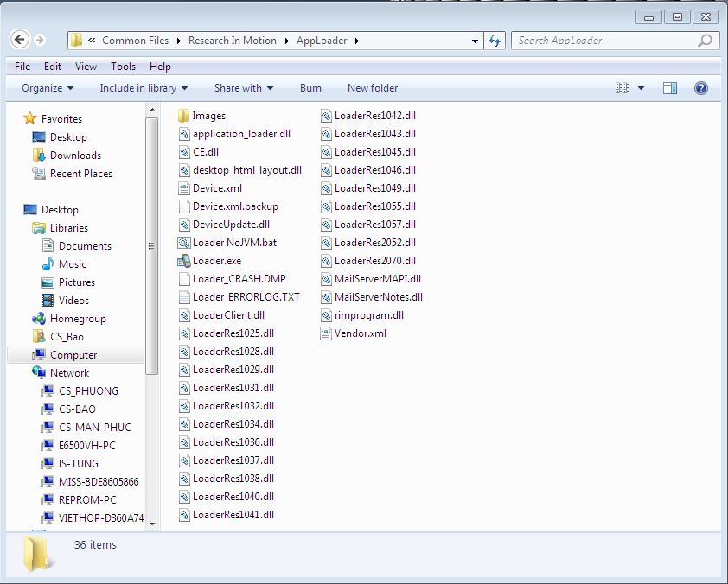Open the Tools menu

pyautogui.click(x=123, y=67)
